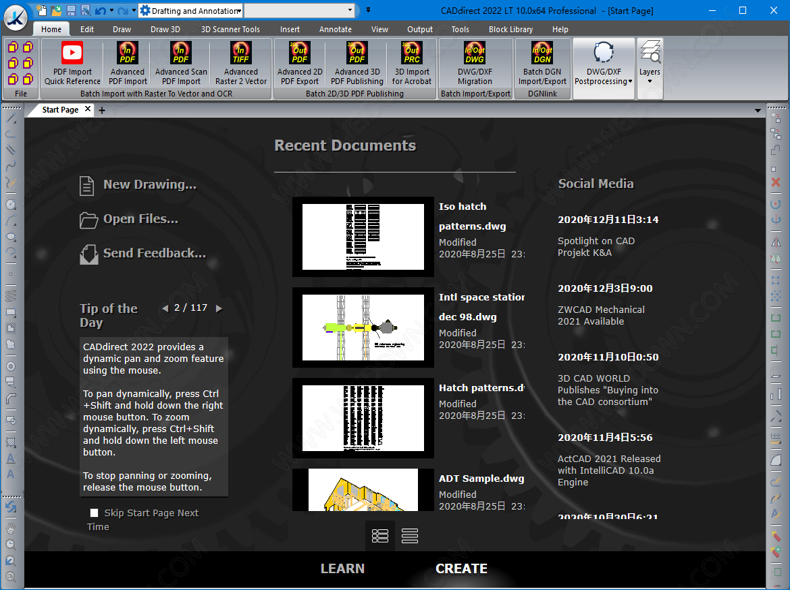The height and width of the screenshot is (590, 790).
Task: Open the CADdirect application menu logo button
Action: click(15, 16)
